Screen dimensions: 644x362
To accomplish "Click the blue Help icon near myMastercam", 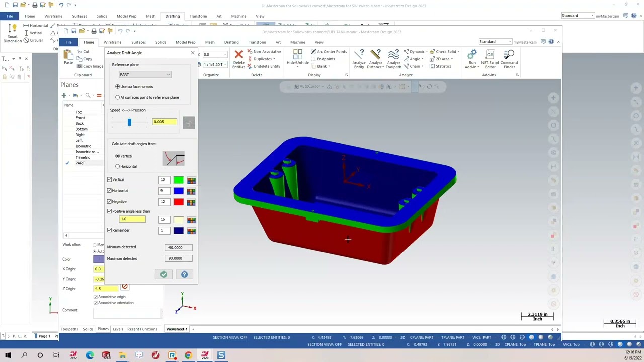I will coord(551,42).
